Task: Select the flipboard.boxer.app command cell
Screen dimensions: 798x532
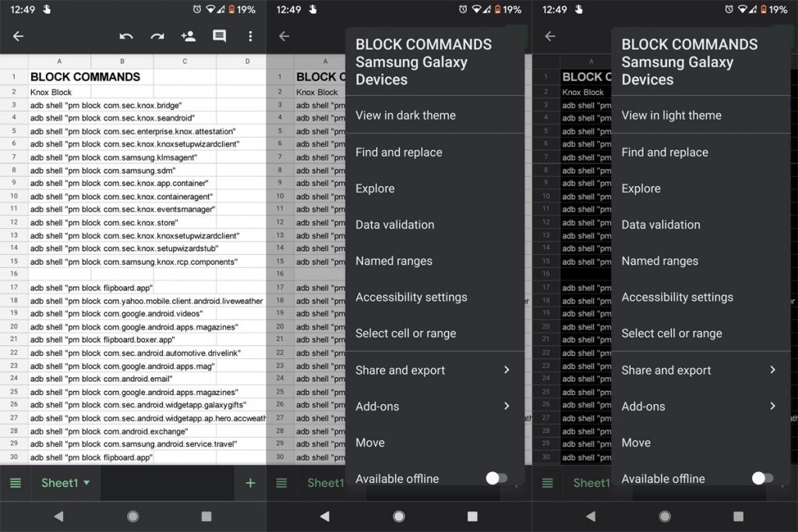Action: [102, 340]
